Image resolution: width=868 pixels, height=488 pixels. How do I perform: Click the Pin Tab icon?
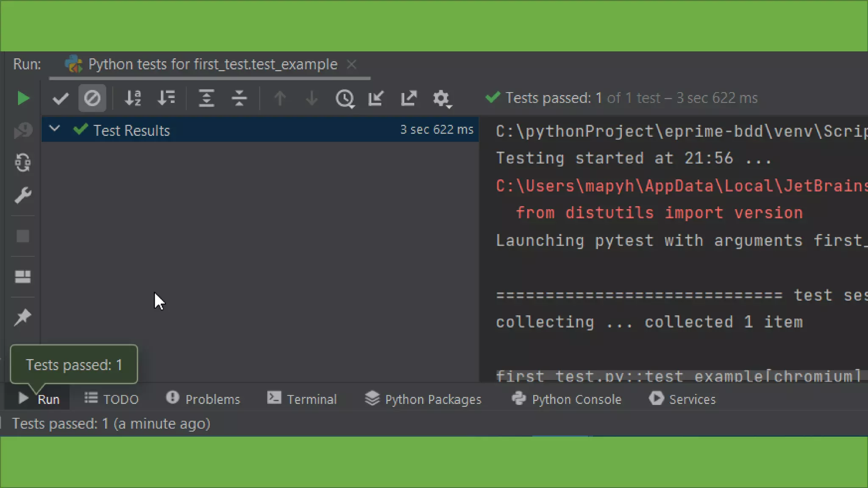[x=23, y=317]
